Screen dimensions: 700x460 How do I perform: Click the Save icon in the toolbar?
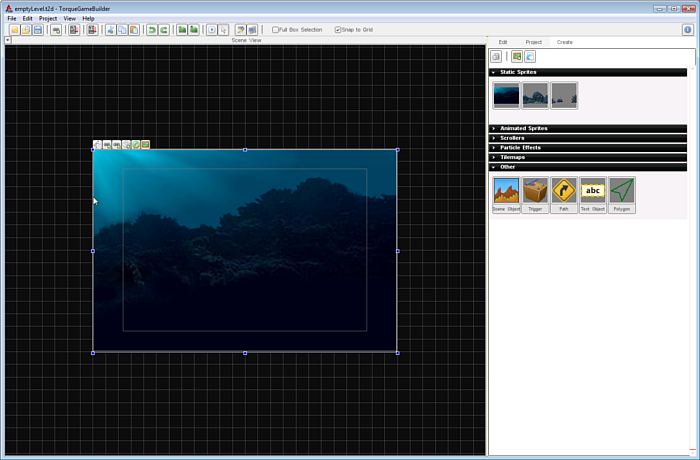click(x=37, y=30)
